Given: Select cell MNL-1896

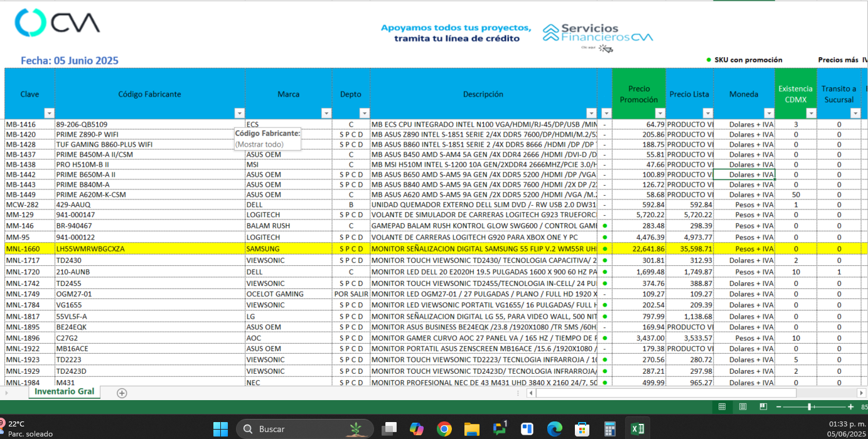Looking at the screenshot, I should [x=29, y=337].
